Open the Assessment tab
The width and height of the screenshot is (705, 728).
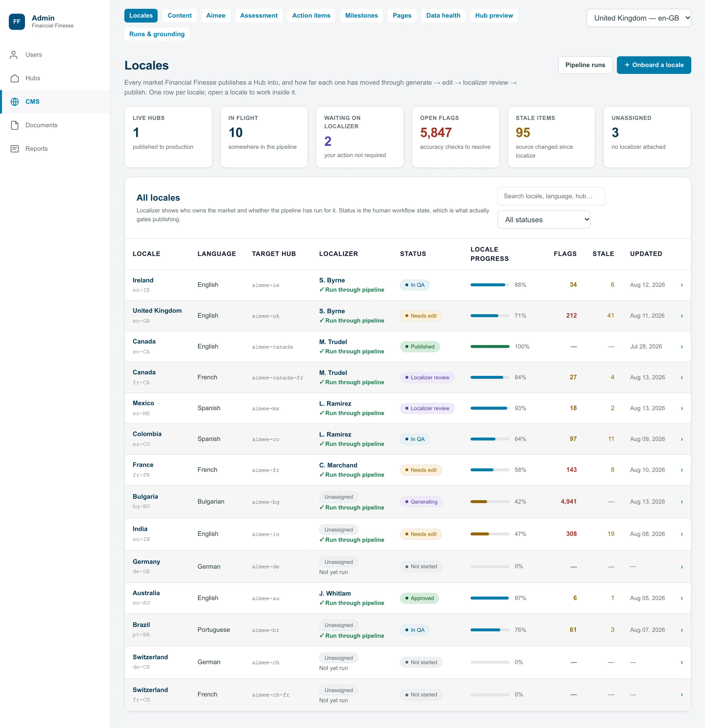pyautogui.click(x=258, y=16)
